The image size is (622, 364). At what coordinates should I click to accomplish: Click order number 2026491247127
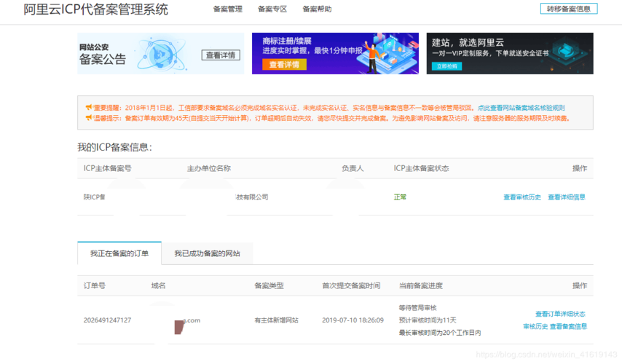point(107,320)
